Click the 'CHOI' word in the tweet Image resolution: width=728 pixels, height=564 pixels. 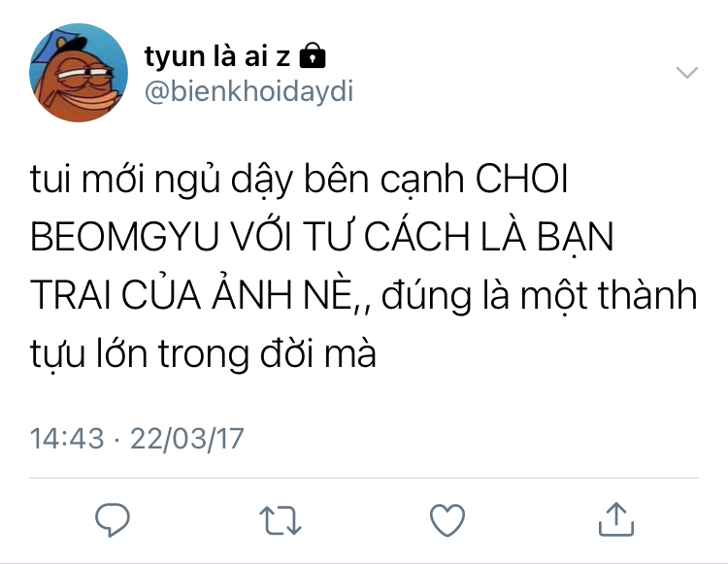click(522, 180)
